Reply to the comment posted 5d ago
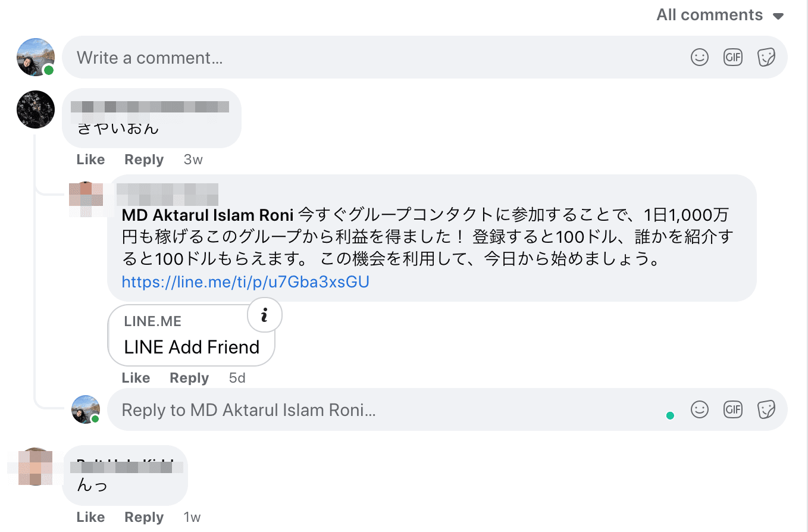Screen dimensions: 808x532 [189, 378]
